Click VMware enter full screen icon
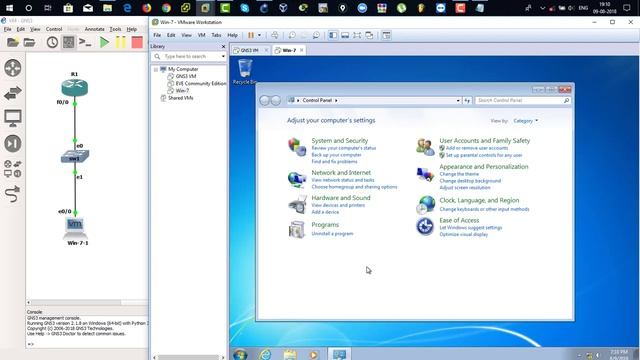The width and height of the screenshot is (640, 360). pos(357,36)
